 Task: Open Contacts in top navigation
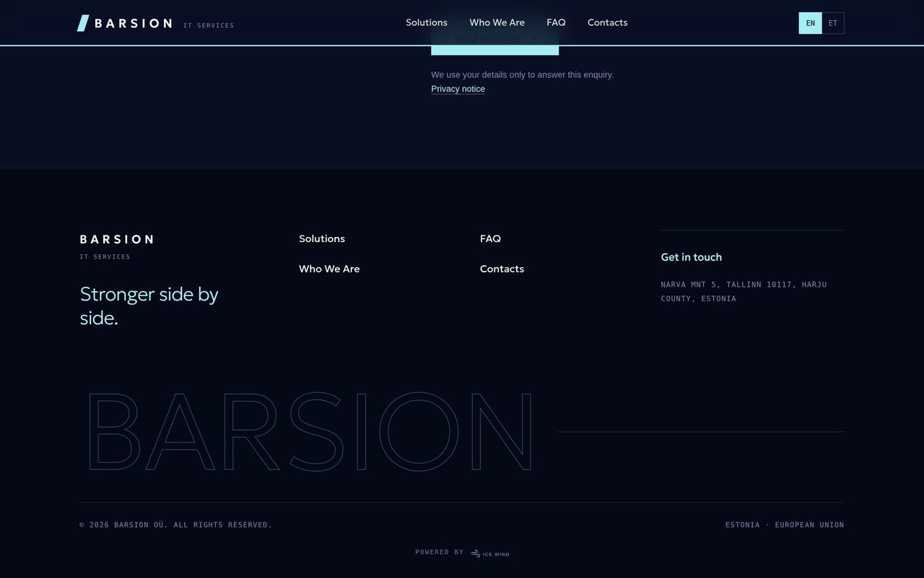(607, 22)
